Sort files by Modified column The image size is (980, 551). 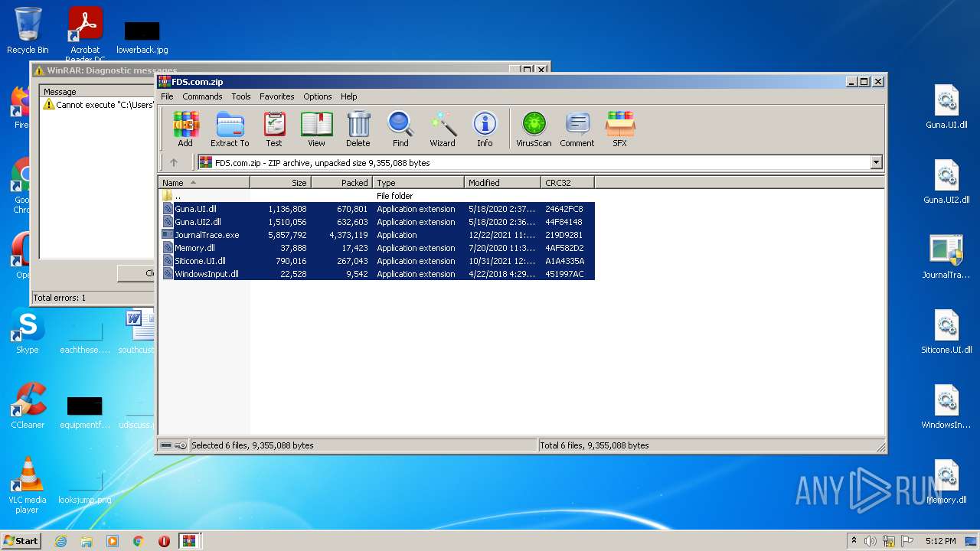[x=502, y=183]
